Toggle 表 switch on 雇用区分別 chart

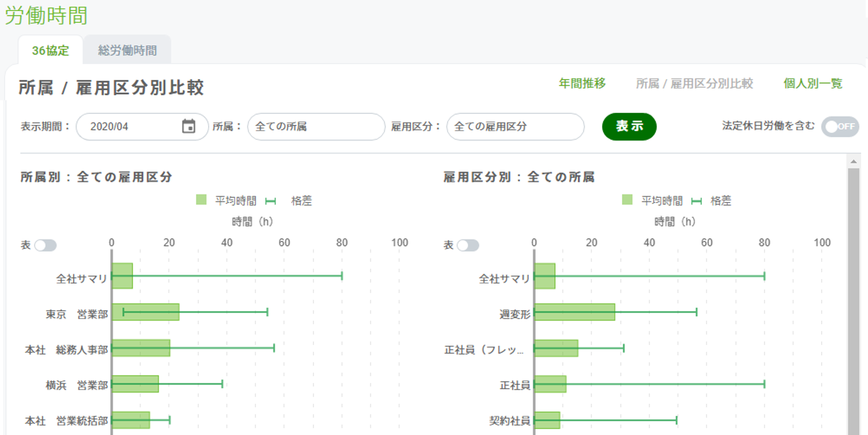468,245
